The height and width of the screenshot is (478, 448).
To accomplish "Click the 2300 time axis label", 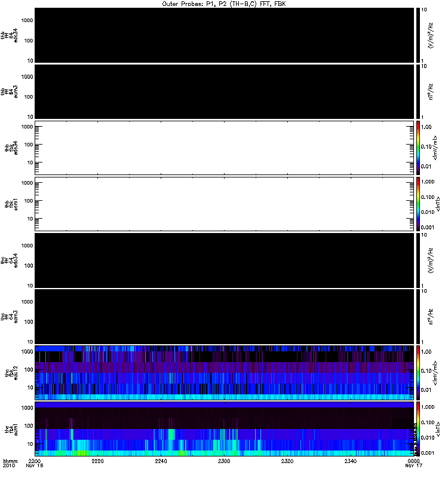I will coord(224,461).
